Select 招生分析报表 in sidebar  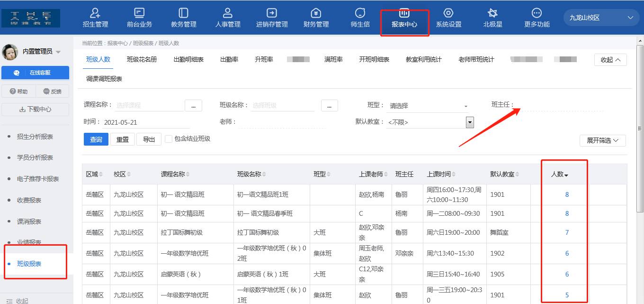(x=35, y=137)
